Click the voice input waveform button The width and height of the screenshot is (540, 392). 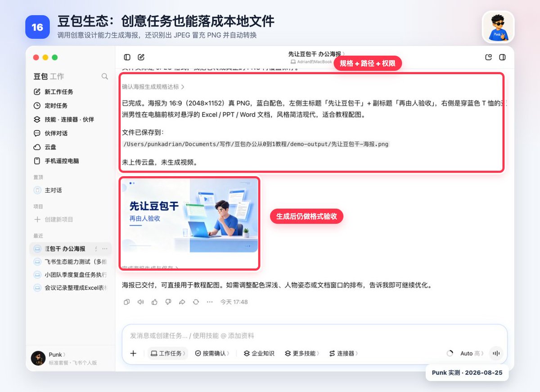(x=496, y=353)
